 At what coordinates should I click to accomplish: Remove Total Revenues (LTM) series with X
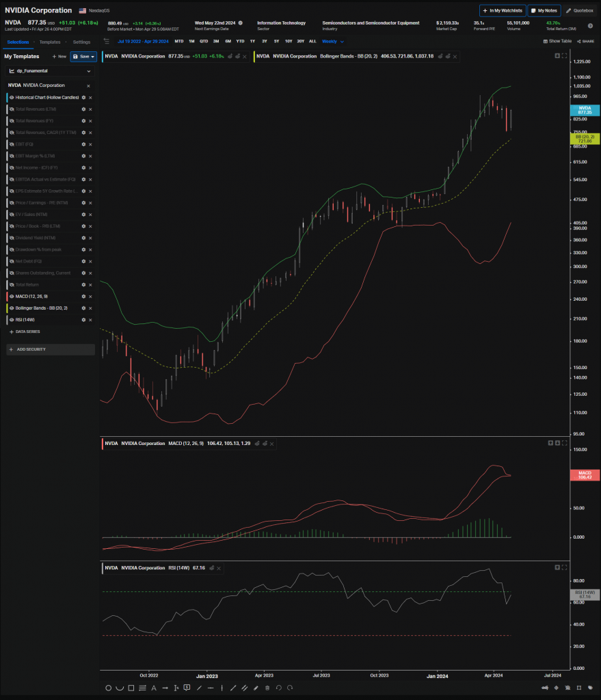coord(90,109)
